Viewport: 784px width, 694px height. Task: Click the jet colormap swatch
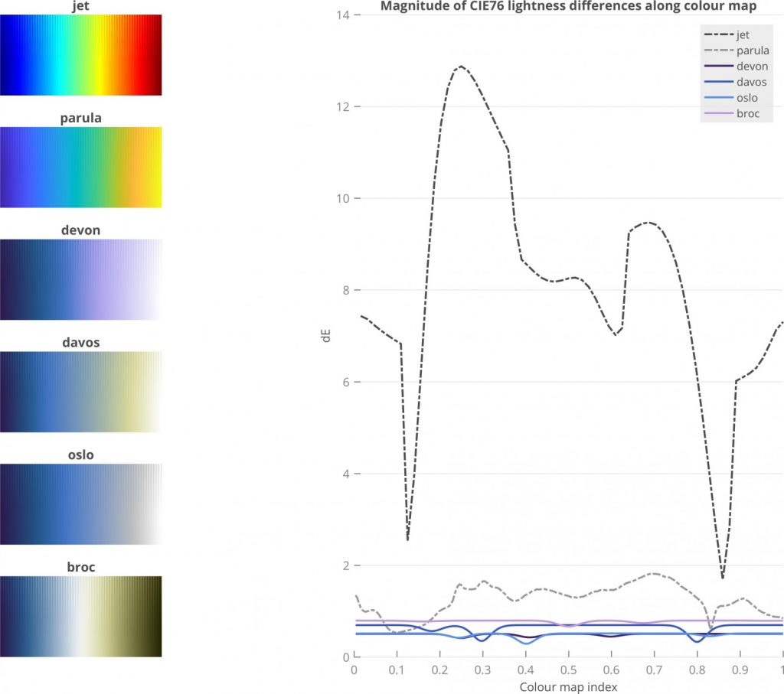(80, 54)
